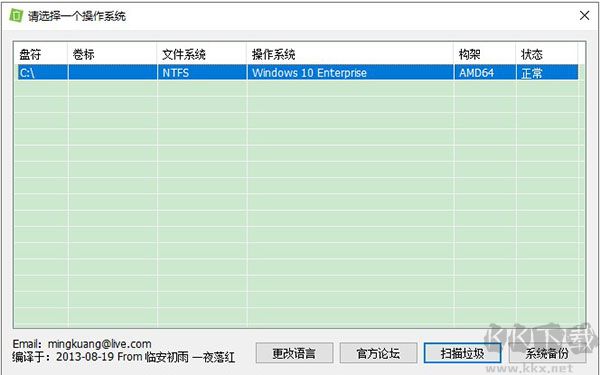Select the NTFS file system cell
This screenshot has width=600, height=375.
click(x=201, y=72)
